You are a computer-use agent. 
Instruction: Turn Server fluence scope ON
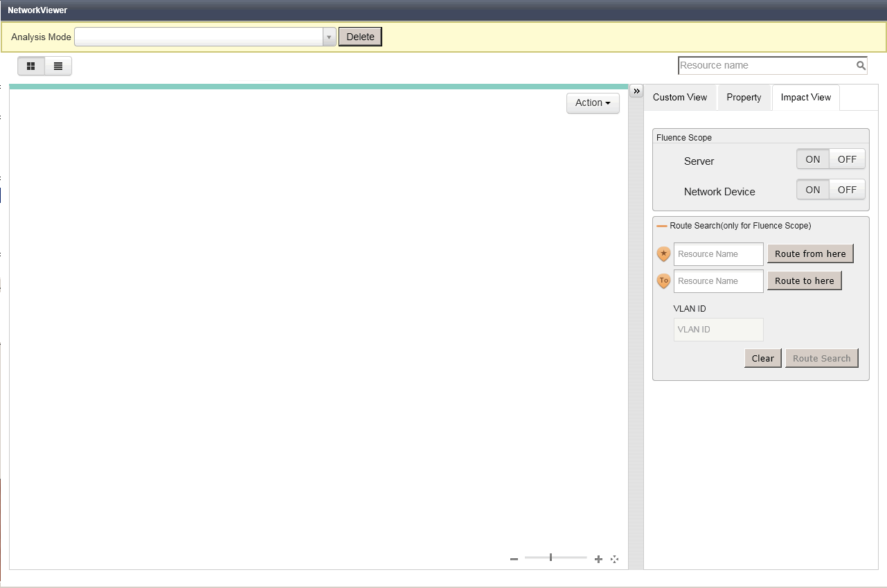(x=812, y=159)
